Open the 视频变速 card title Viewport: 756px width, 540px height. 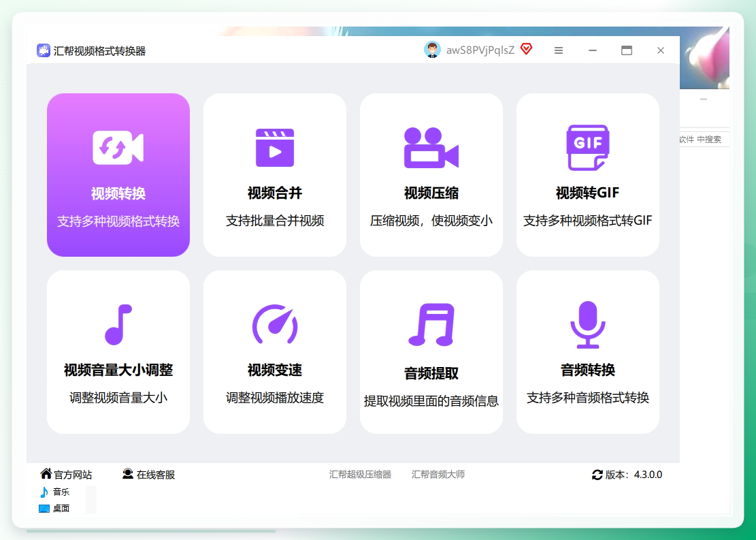tap(275, 370)
